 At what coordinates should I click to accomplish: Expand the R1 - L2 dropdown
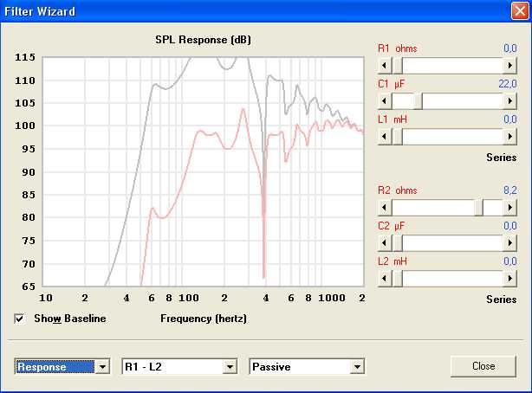(230, 367)
